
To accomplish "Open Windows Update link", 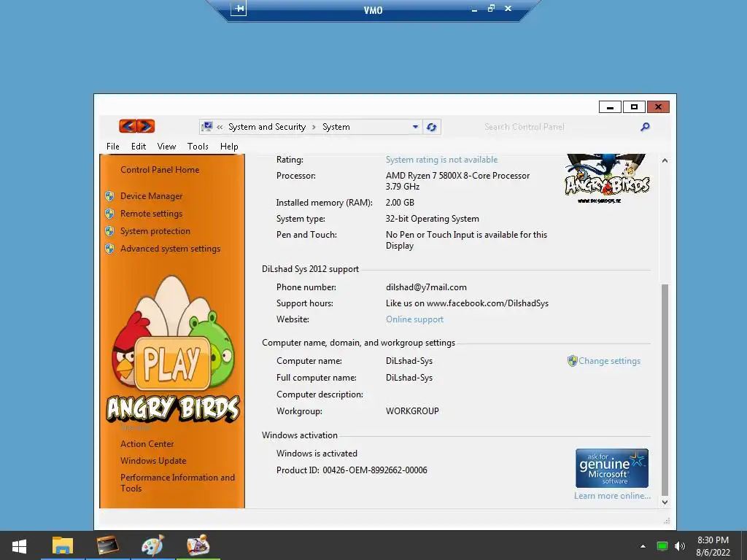I will click(x=153, y=461).
